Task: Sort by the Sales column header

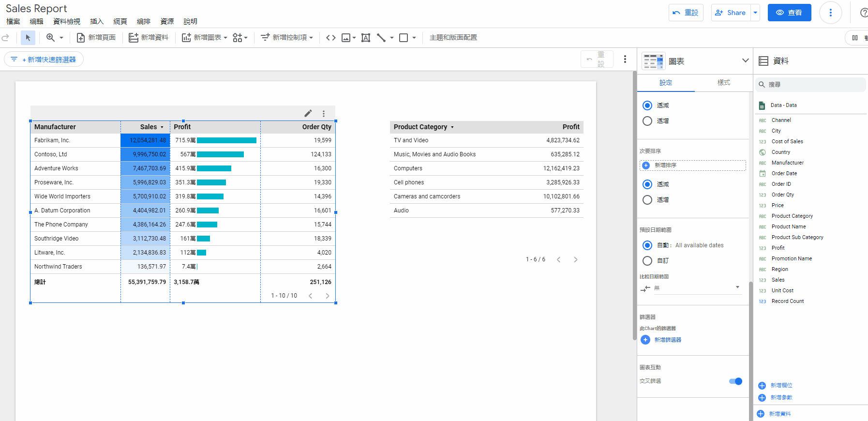Action: point(149,127)
